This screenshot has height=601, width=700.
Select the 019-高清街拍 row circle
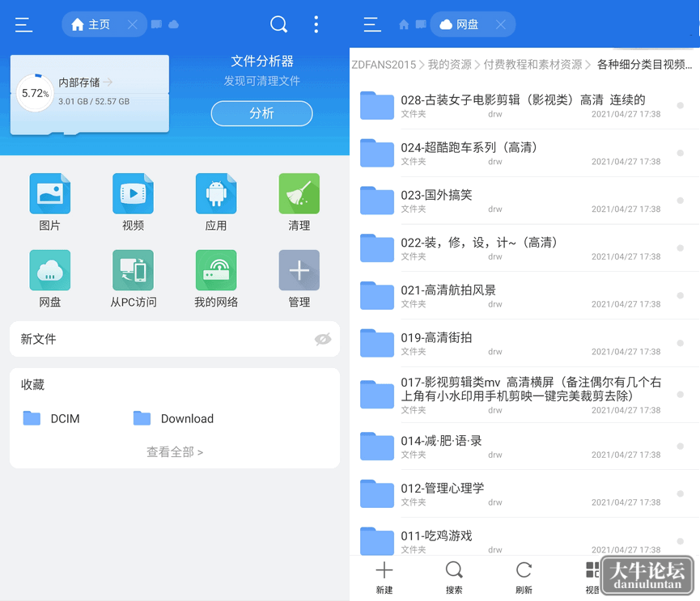pos(681,343)
